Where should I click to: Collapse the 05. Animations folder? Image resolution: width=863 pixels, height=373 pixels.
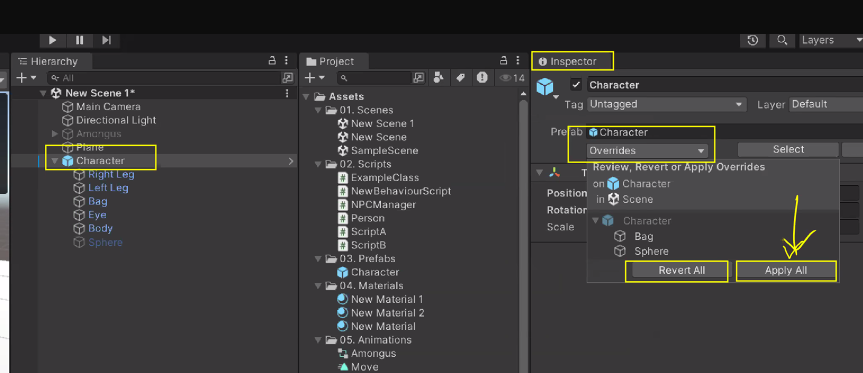click(319, 340)
